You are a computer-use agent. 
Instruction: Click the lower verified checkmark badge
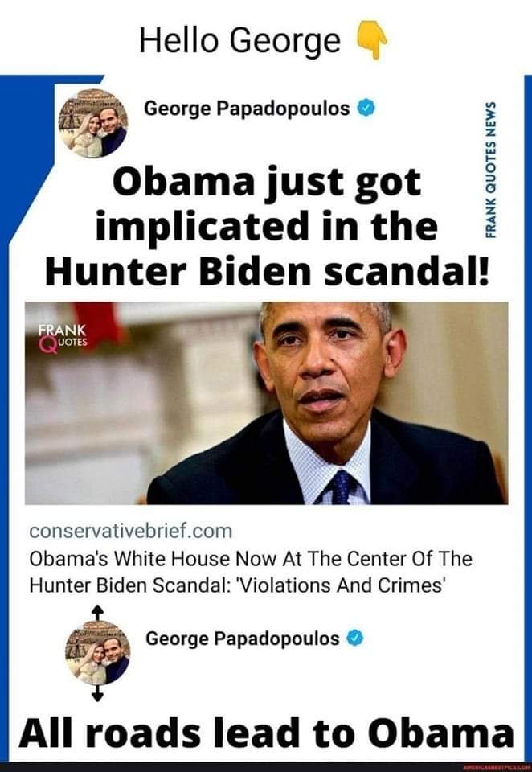(355, 639)
